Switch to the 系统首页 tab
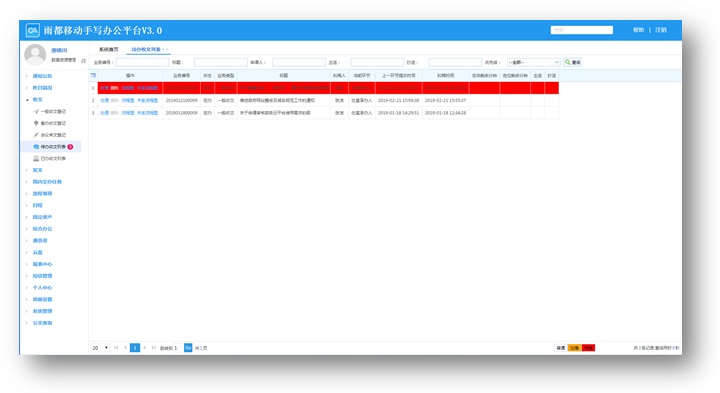The image size is (720, 393). pos(108,49)
